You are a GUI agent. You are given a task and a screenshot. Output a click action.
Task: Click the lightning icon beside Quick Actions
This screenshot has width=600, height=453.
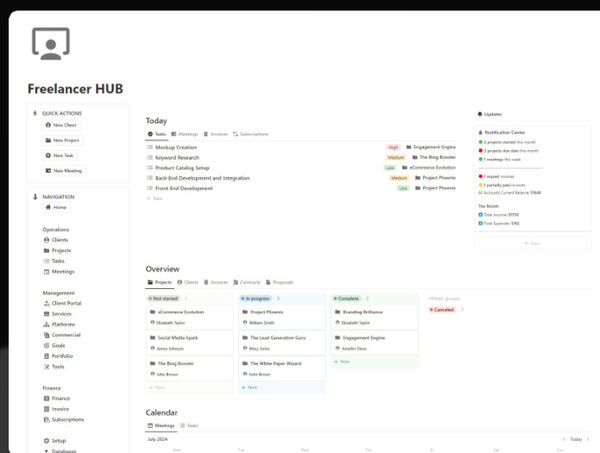(35, 113)
